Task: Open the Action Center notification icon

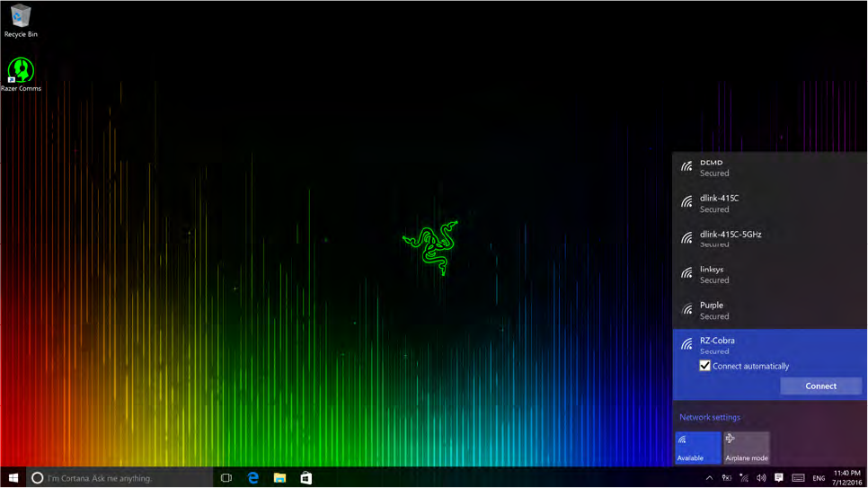Action: [x=779, y=477]
